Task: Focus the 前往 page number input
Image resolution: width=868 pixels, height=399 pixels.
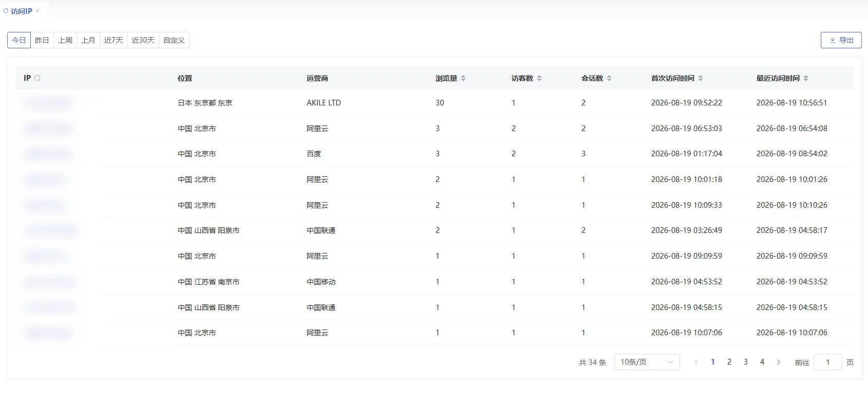Action: point(828,362)
